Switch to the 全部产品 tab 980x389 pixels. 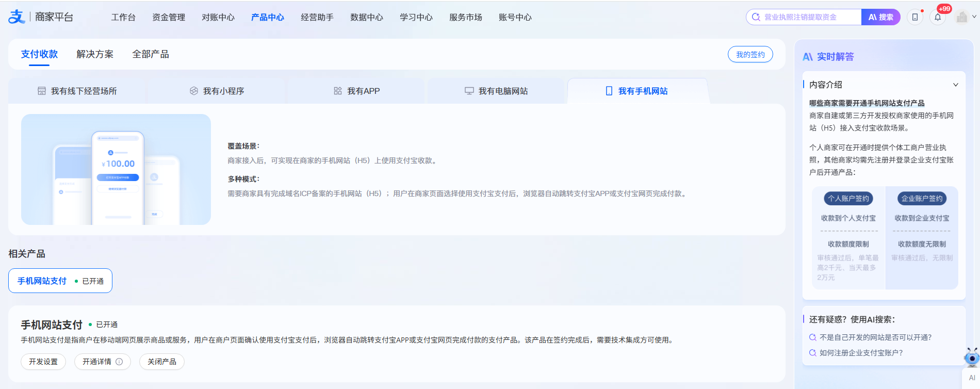(x=151, y=54)
